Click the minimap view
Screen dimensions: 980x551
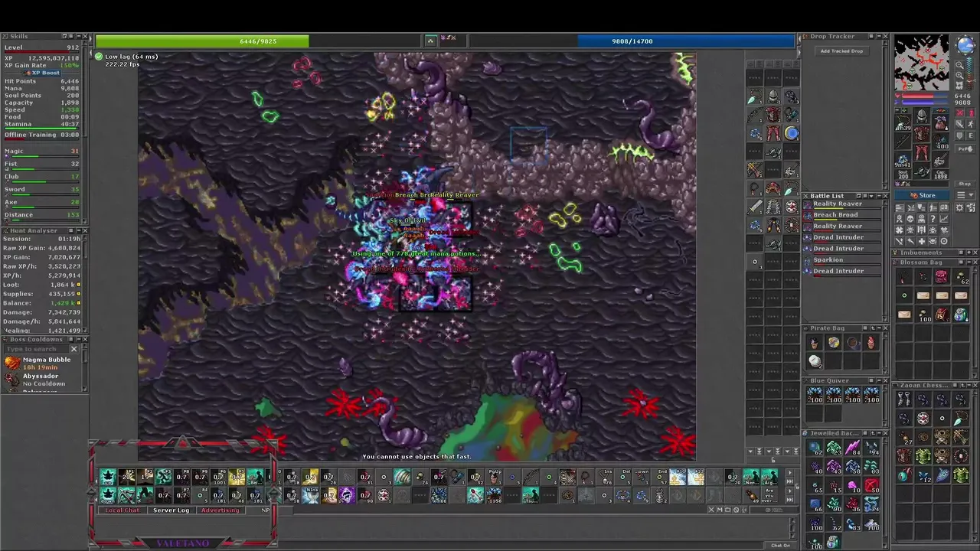922,63
